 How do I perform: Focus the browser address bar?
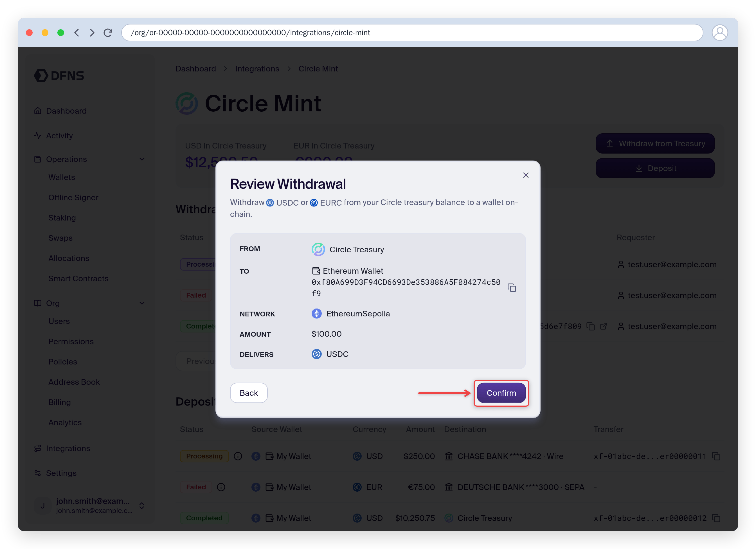(x=412, y=33)
